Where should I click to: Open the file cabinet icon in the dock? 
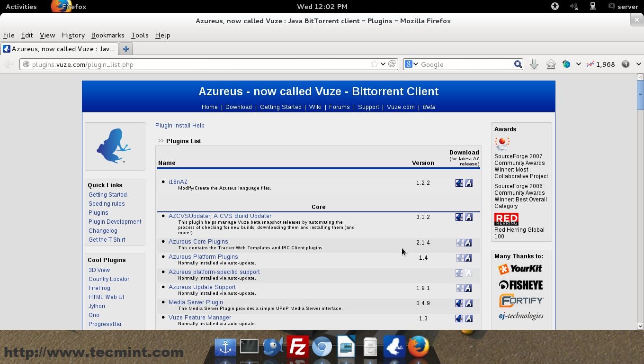click(370, 347)
